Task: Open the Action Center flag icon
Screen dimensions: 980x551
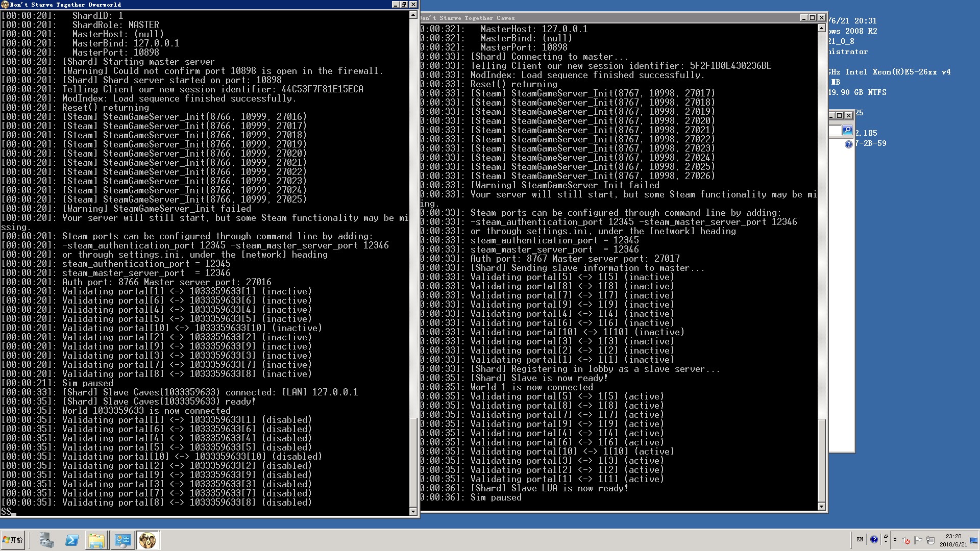Action: tap(918, 540)
